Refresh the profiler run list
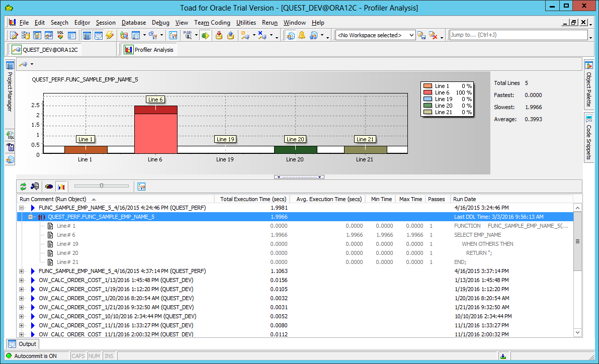599x364 pixels. tap(23, 187)
